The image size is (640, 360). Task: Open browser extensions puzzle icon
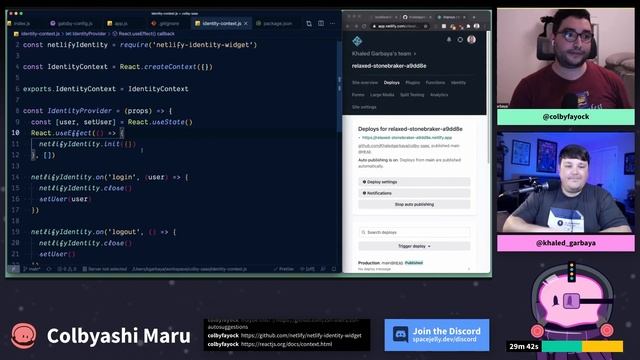(468, 26)
